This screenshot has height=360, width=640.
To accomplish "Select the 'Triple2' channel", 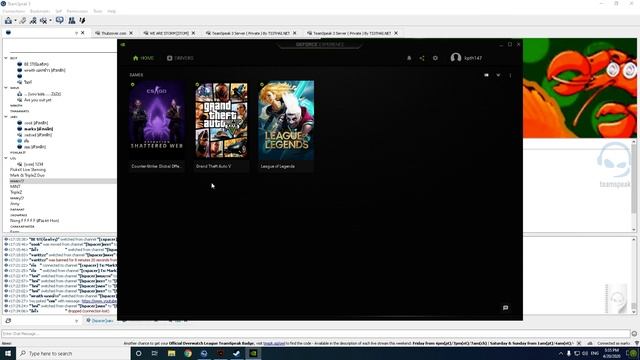I will 16,192.
